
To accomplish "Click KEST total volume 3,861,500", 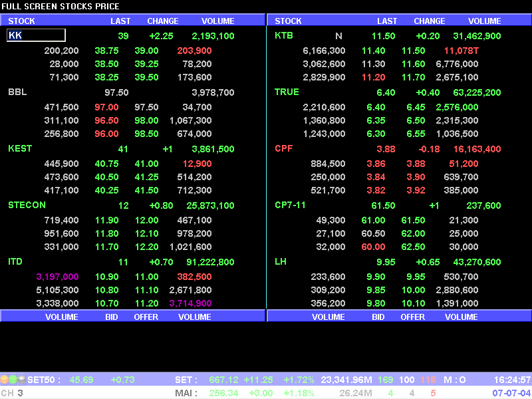I will (x=213, y=149).
